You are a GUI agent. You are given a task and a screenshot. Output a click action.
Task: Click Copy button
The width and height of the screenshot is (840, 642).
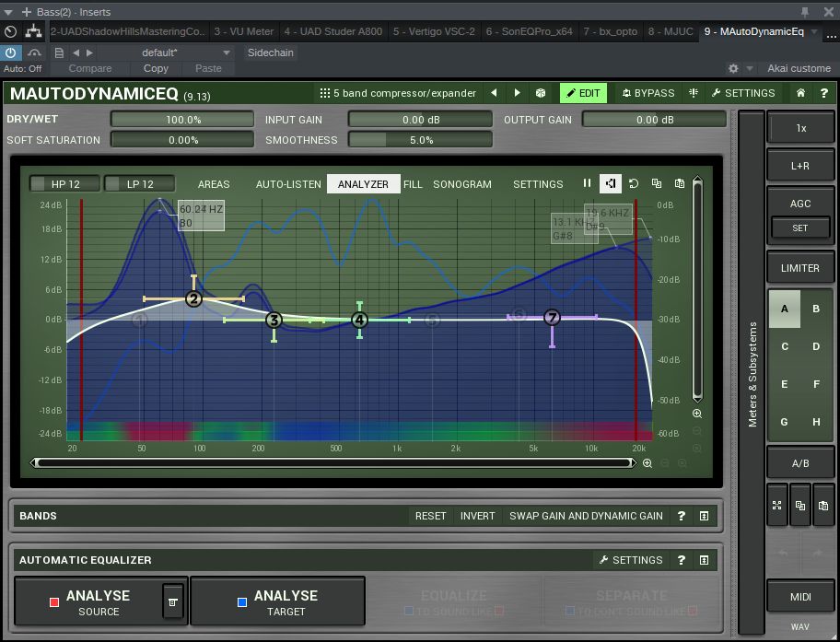[x=156, y=68]
